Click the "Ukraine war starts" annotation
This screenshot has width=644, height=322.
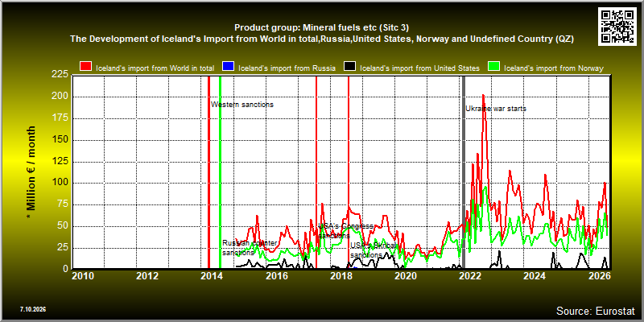496,109
